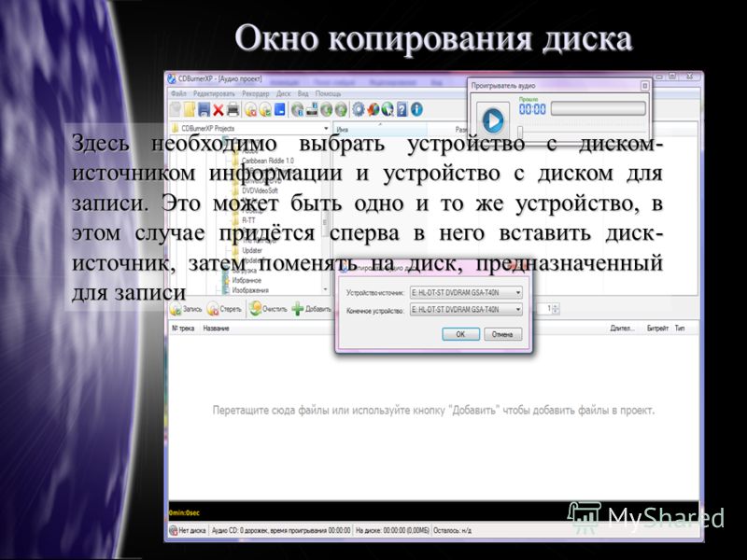Click the audio player position slider
747x560 pixels.
coord(520,131)
